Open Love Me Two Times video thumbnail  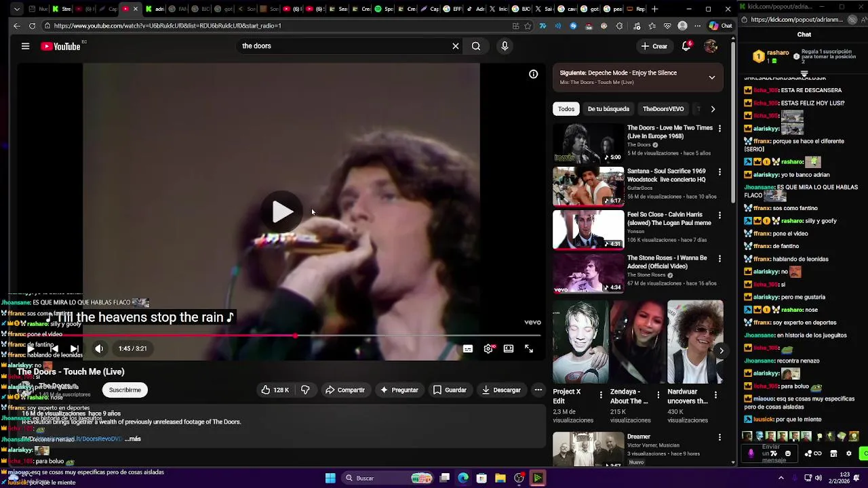(588, 143)
